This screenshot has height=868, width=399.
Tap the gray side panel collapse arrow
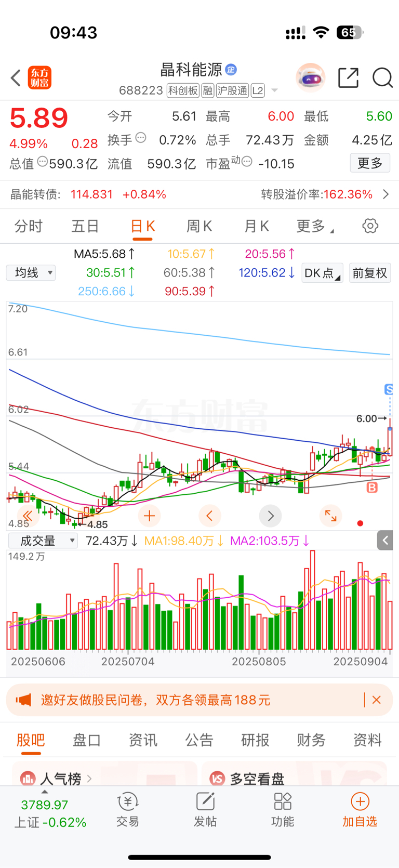(x=385, y=541)
